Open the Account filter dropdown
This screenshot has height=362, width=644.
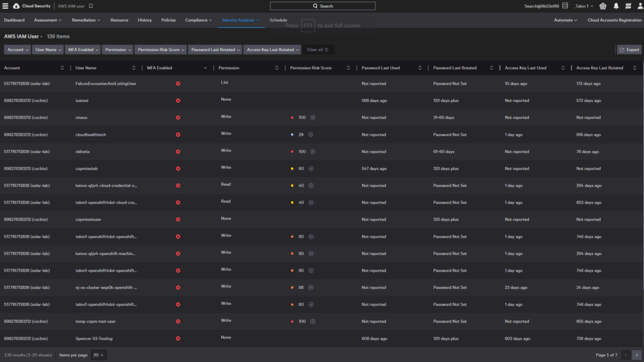click(17, 50)
